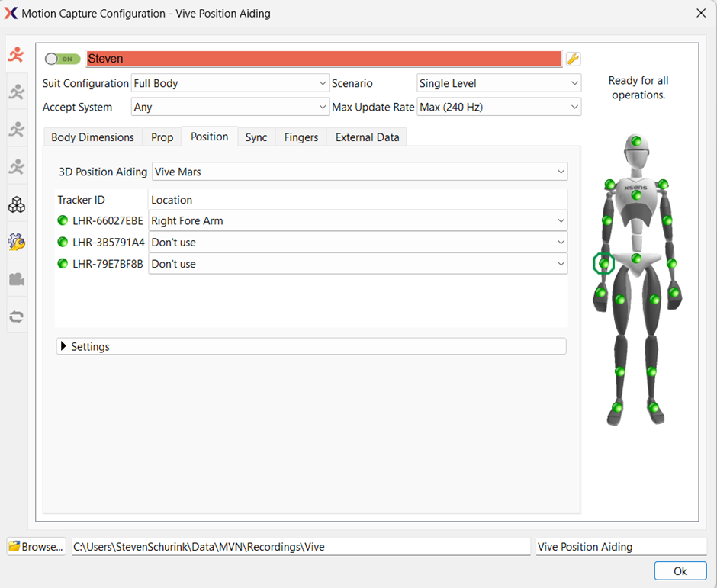Screen dimensions: 717x588
Task: Open the Fingers tab
Action: [301, 137]
